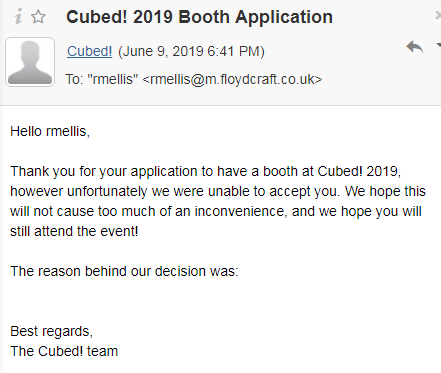This screenshot has height=373, width=441.
Task: Open the Cubed! sender link
Action: pyautogui.click(x=89, y=51)
